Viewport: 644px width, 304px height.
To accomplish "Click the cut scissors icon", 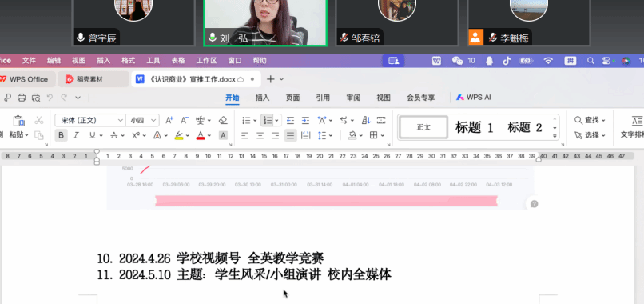I will [x=38, y=120].
